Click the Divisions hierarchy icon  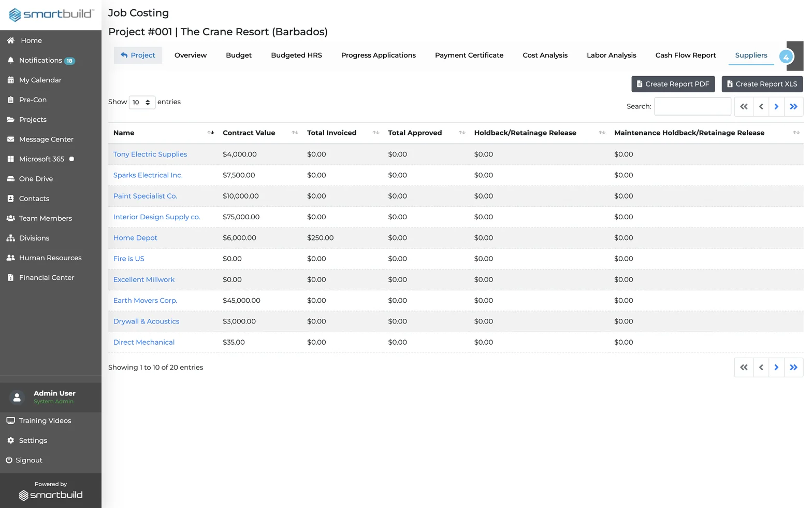tap(10, 238)
